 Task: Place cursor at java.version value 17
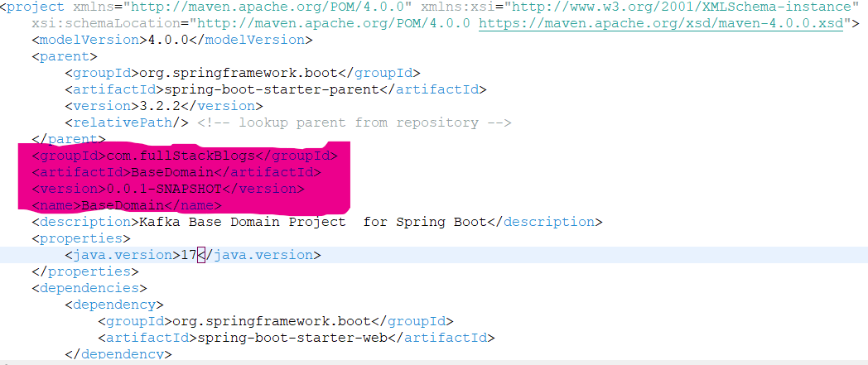coord(188,255)
